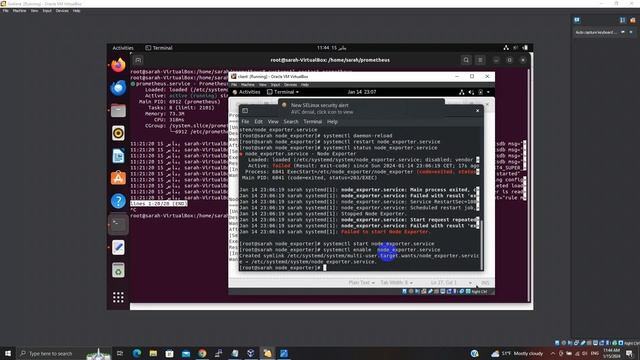Launch Thunderbird mail from the Ubuntu dock
Image resolution: width=640 pixels, height=360 pixels.
tap(118, 88)
